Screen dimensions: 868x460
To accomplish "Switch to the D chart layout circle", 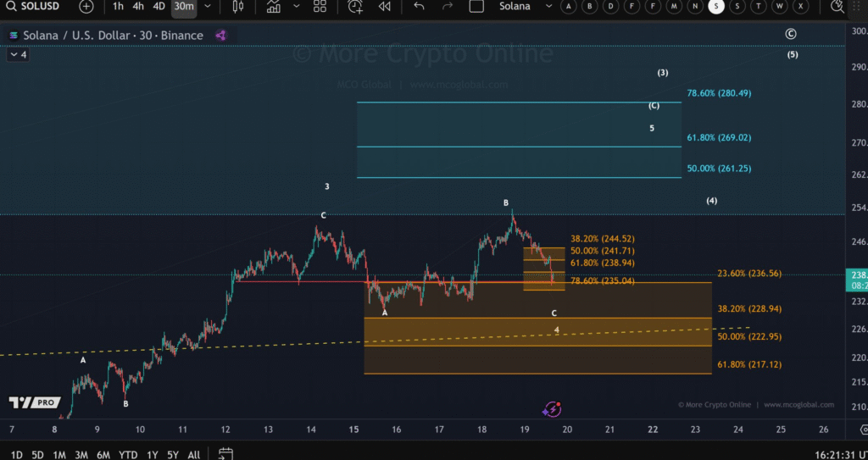I will (x=610, y=6).
